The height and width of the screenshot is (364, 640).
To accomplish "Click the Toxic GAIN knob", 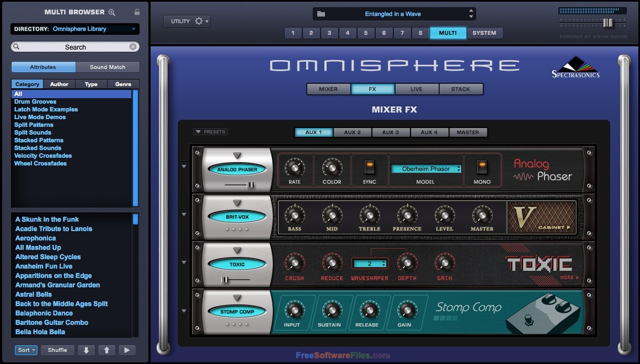I will (445, 263).
